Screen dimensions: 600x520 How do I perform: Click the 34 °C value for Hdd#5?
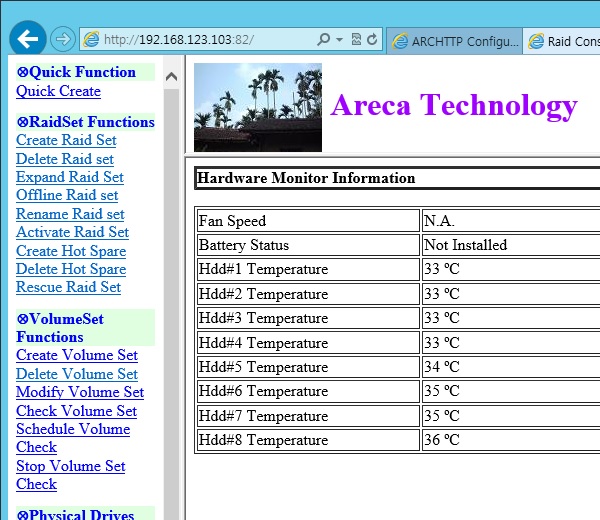pos(442,367)
